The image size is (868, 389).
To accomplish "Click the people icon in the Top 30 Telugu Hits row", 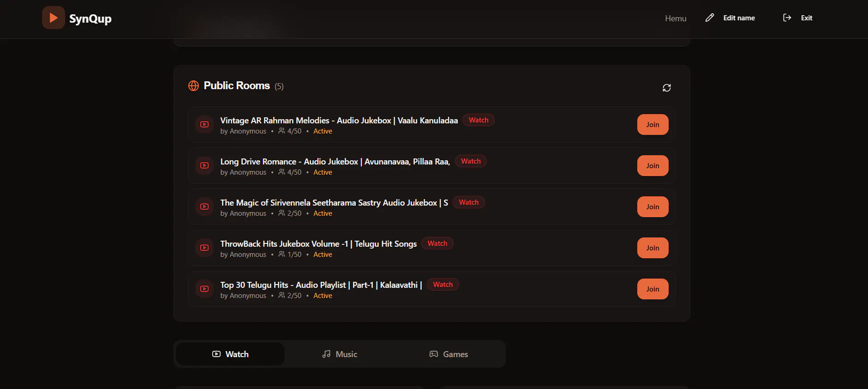I will click(281, 295).
